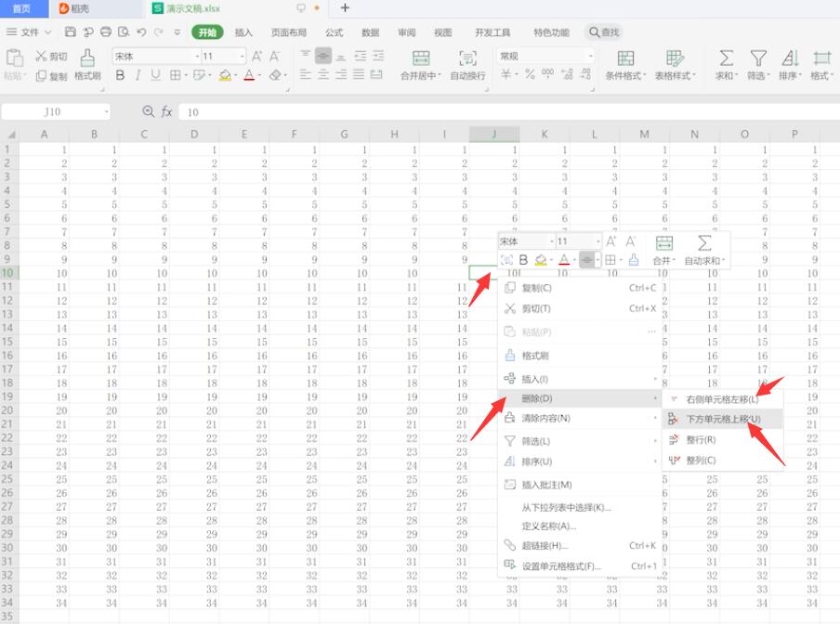Screen dimensions: 840x624
Task: Click the ribbon eraser clear icon
Action: (x=275, y=75)
